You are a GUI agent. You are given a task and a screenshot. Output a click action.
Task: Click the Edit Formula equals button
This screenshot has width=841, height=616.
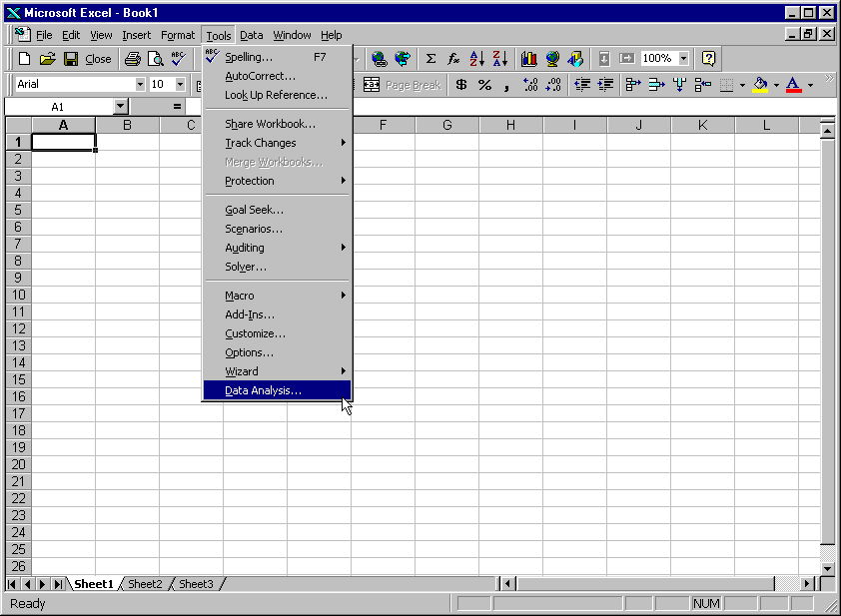coord(177,106)
